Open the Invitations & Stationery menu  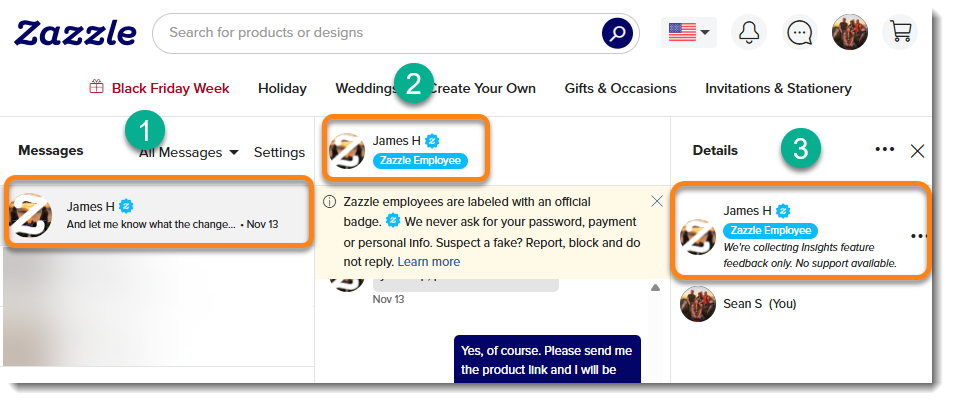[x=778, y=88]
